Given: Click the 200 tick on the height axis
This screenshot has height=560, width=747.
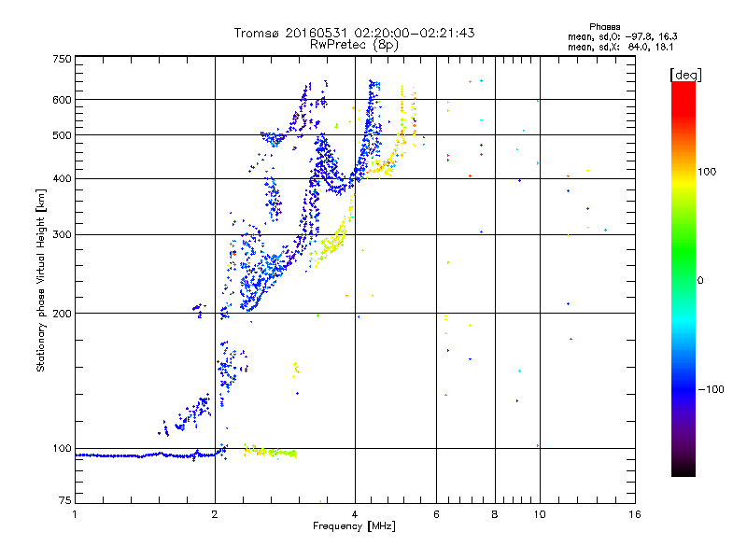Looking at the screenshot, I should (62, 314).
